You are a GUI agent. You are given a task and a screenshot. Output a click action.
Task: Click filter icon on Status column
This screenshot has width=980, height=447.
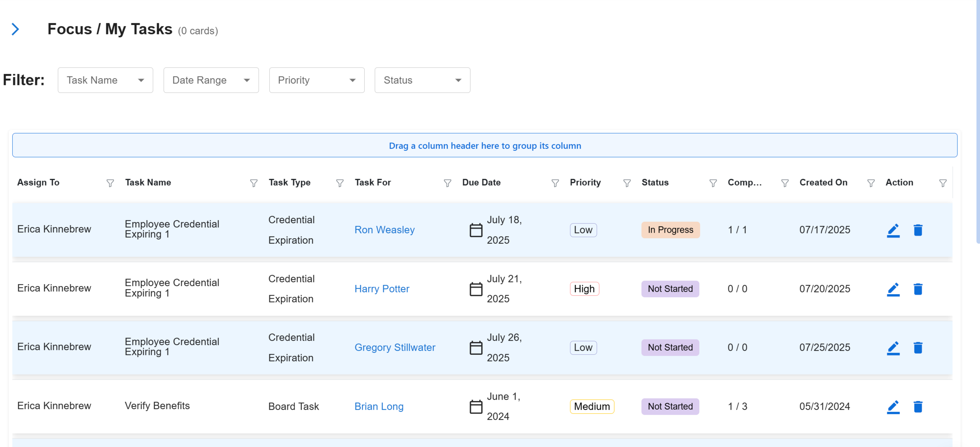(x=713, y=183)
